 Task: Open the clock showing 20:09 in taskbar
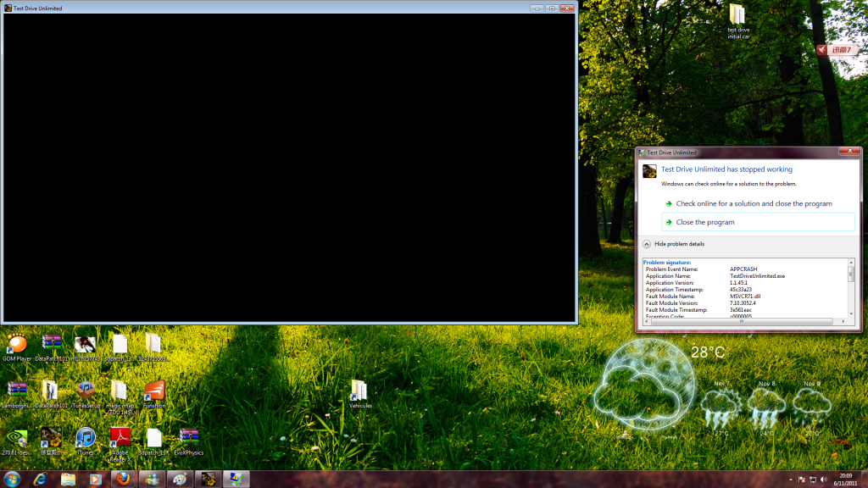click(846, 479)
